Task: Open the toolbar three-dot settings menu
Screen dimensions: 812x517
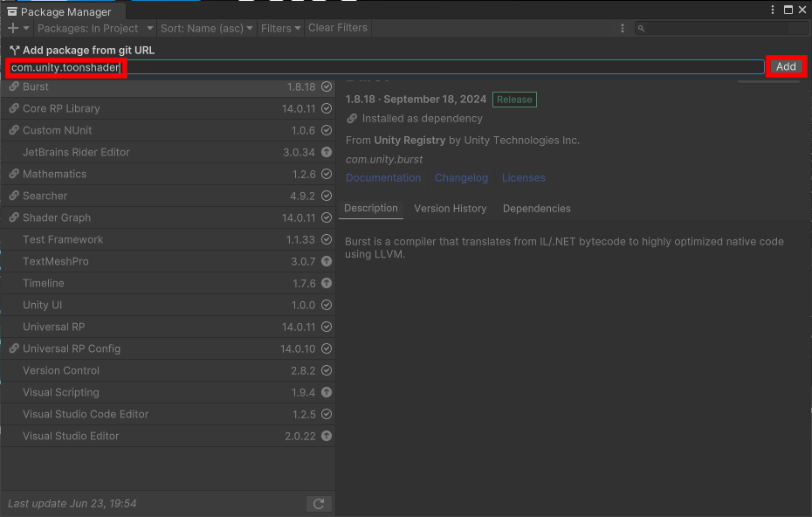Action: click(x=623, y=28)
